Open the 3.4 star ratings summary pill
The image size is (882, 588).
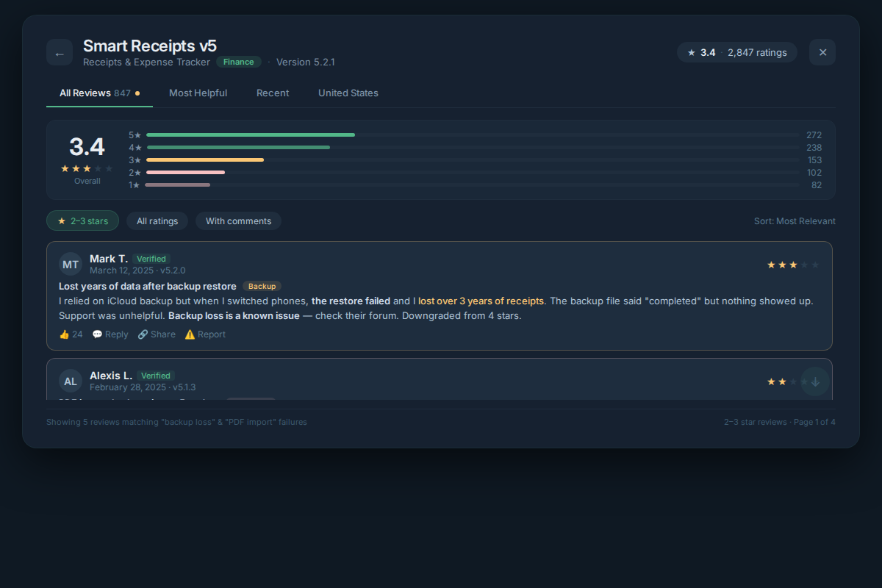[x=737, y=52]
